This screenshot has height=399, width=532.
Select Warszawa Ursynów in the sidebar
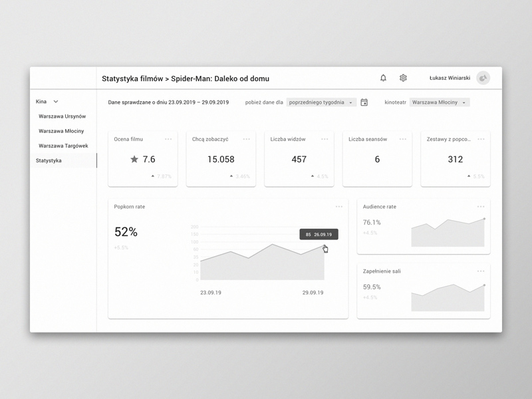[62, 116]
